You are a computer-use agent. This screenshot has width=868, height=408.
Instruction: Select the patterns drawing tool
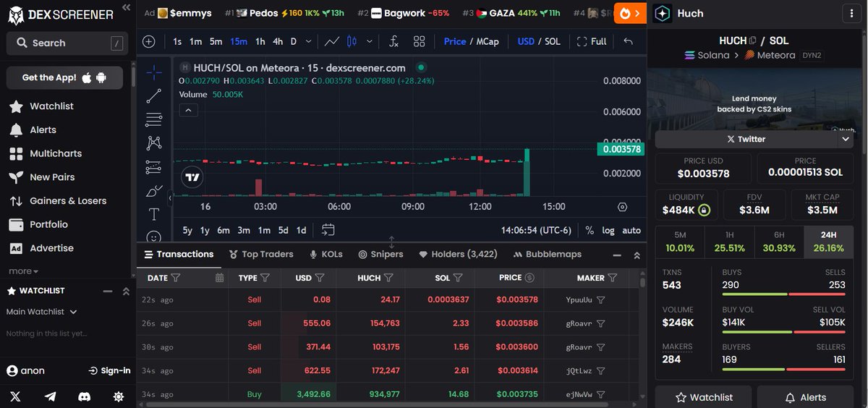(x=153, y=143)
